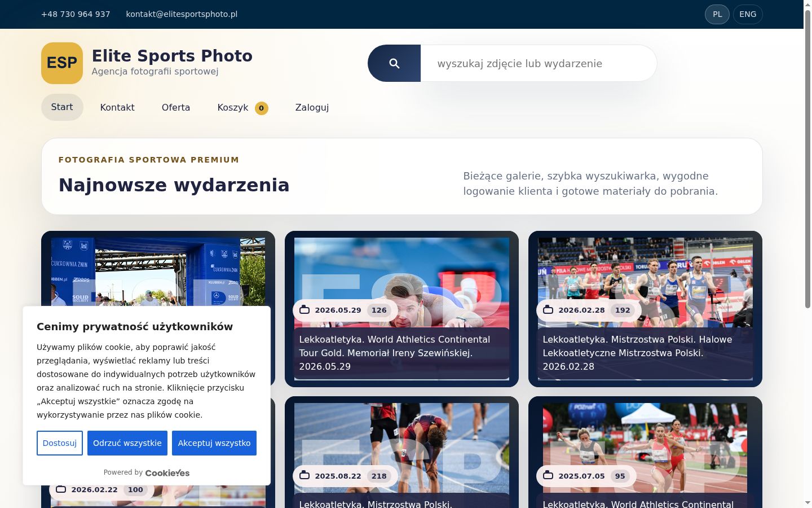Click the ESP logo badge

coord(62,63)
